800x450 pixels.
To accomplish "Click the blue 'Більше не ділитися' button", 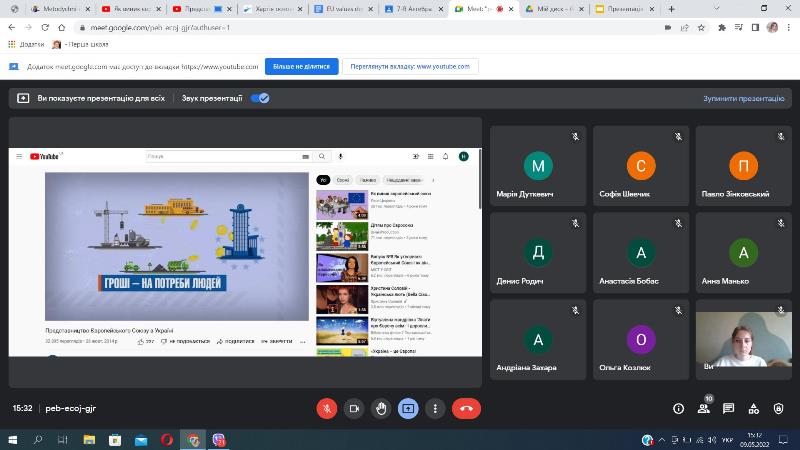I will pos(300,66).
